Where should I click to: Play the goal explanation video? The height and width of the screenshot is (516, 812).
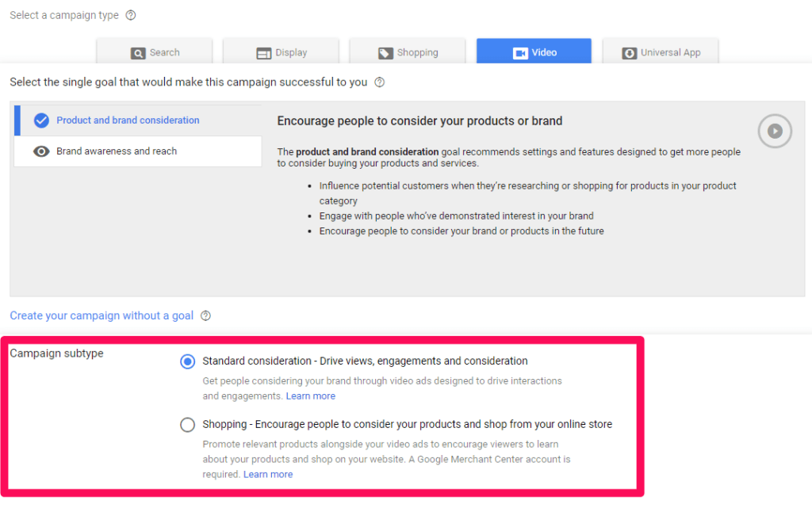[775, 131]
